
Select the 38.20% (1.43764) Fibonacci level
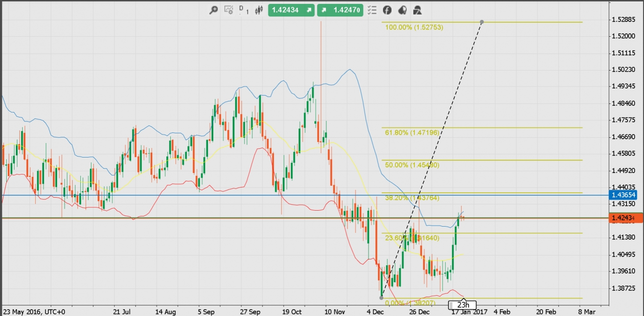tap(412, 198)
